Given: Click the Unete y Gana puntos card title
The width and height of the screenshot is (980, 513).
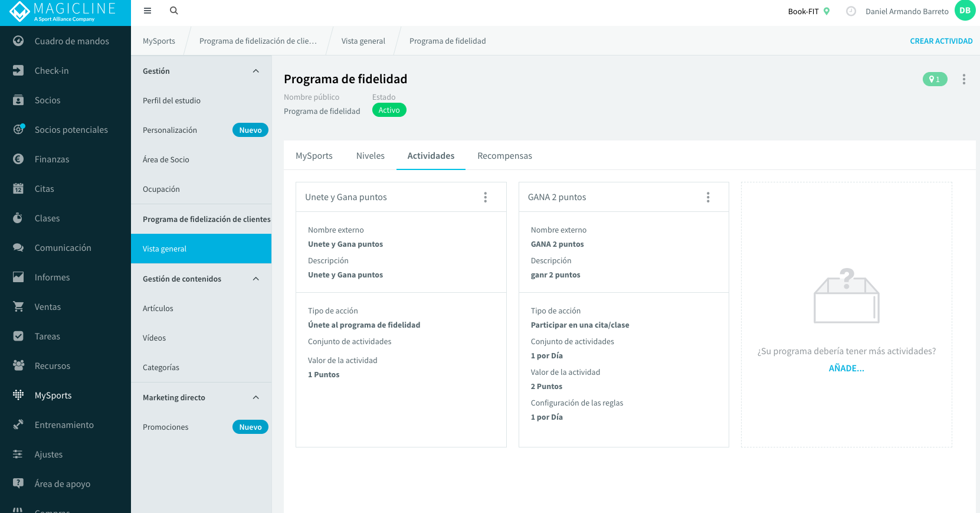Looking at the screenshot, I should point(346,197).
